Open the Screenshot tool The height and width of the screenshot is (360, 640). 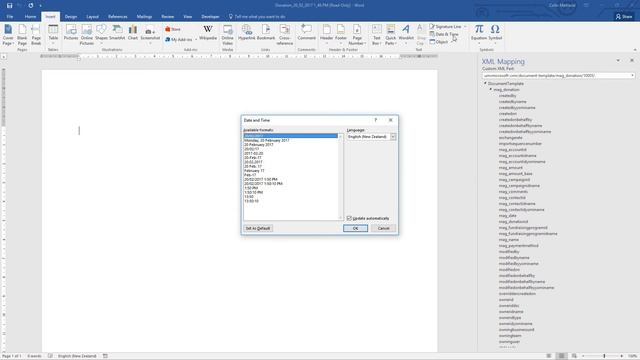pyautogui.click(x=150, y=35)
